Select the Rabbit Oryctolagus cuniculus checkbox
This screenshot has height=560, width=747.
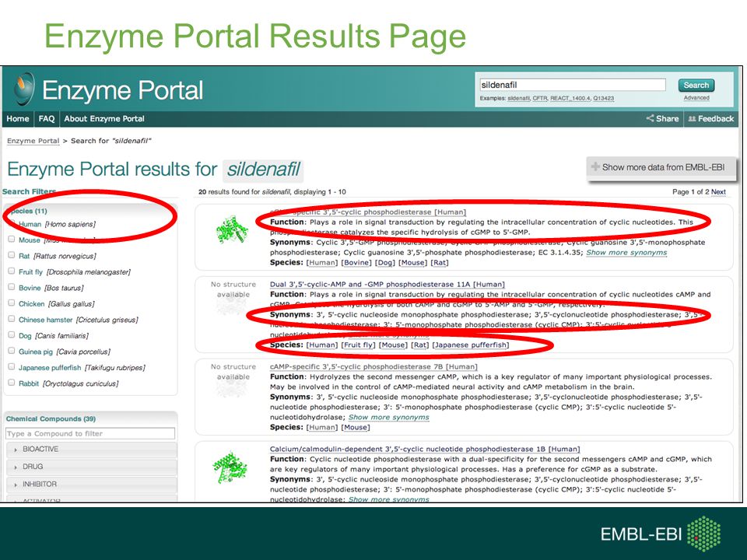[12, 383]
